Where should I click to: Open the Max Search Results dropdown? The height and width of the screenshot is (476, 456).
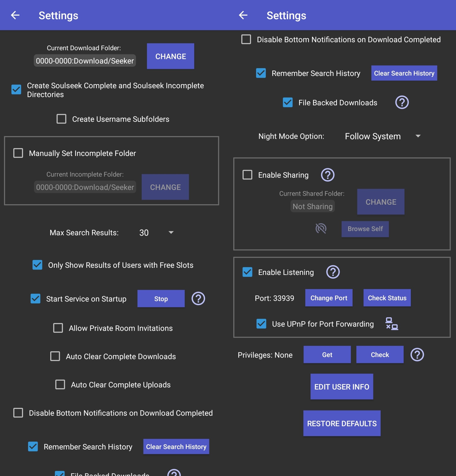(156, 233)
